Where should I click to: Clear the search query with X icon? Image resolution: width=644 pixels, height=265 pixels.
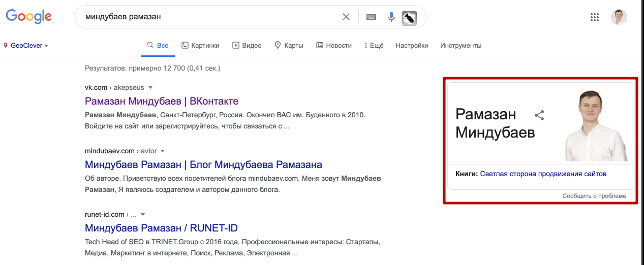pyautogui.click(x=346, y=17)
